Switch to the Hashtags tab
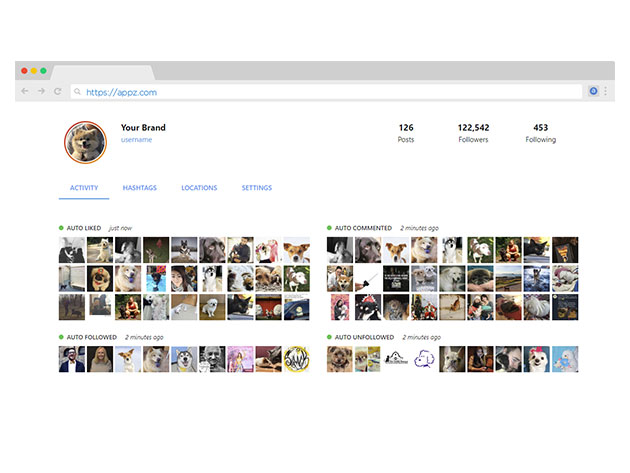Viewport: 630px width, 473px height. point(139,188)
